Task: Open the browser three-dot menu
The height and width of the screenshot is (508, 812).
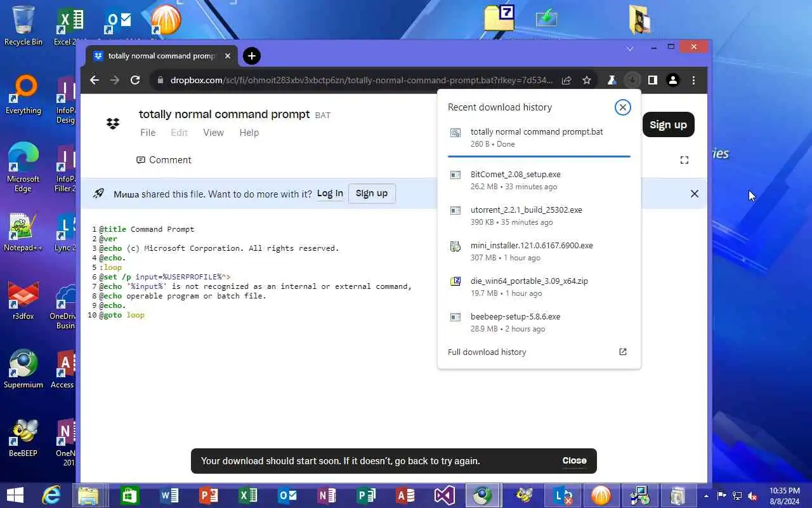Action: tap(693, 80)
